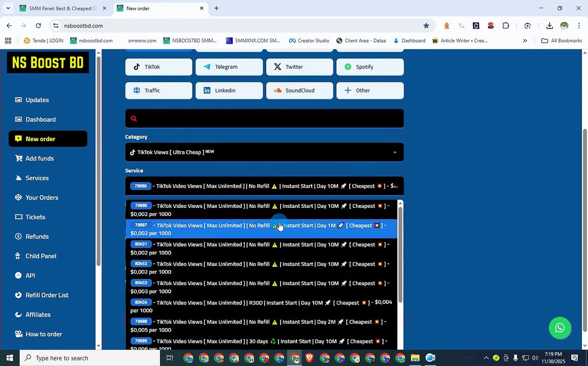
Task: Open the Windows Start menu
Action: (x=9, y=358)
